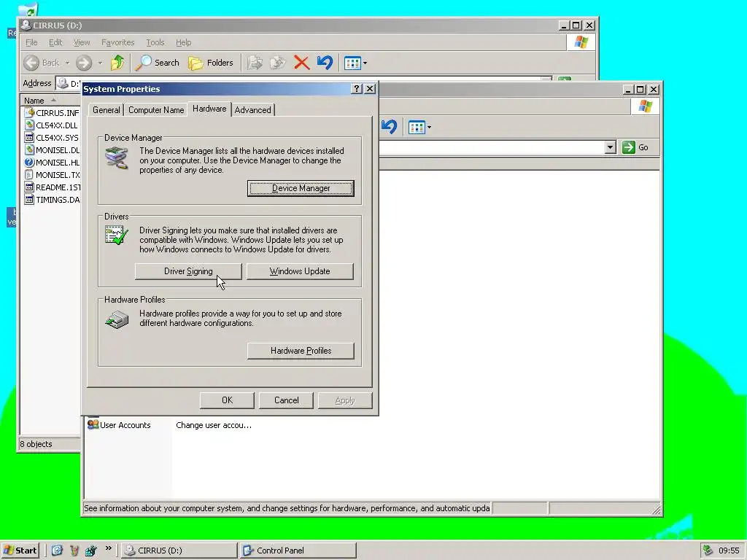This screenshot has width=747, height=560.
Task: Click the third quick launch icon
Action: [x=91, y=551]
